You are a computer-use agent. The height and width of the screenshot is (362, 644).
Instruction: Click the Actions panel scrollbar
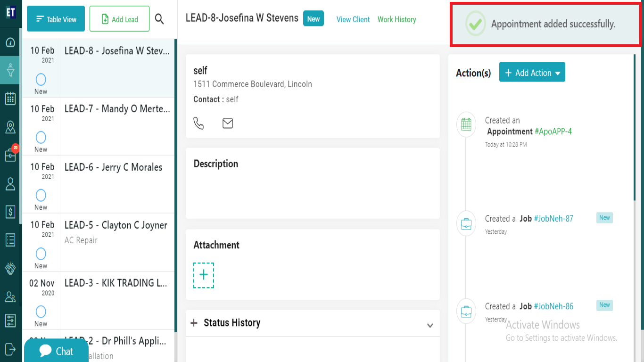[x=635, y=127]
